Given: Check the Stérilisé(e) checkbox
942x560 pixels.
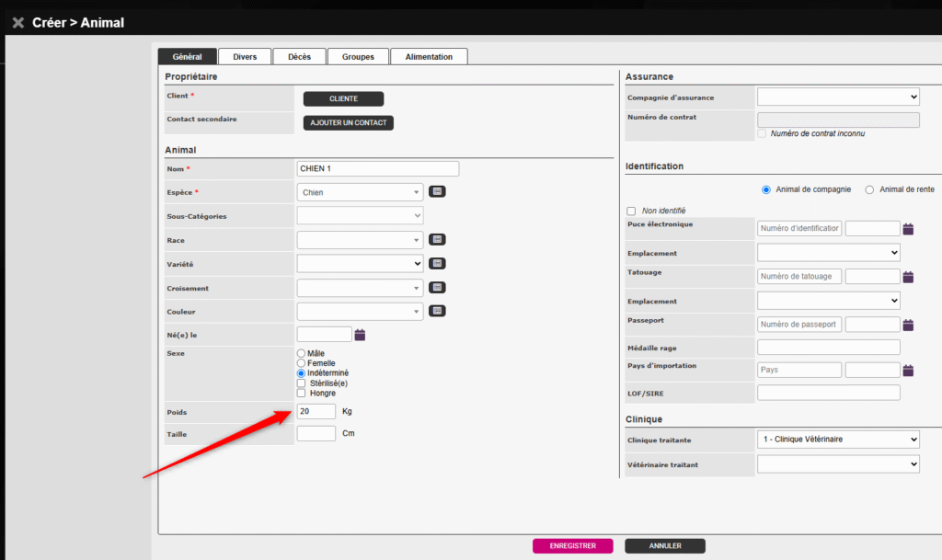Looking at the screenshot, I should click(301, 383).
